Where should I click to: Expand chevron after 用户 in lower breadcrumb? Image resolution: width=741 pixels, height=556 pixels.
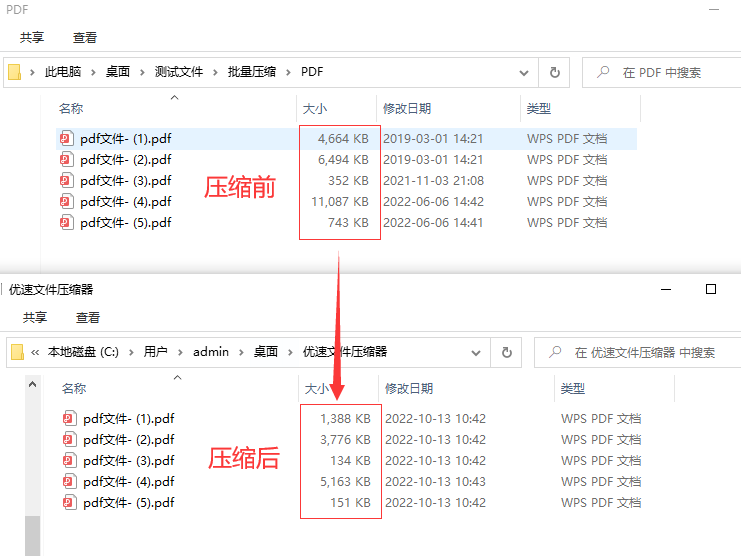[180, 352]
